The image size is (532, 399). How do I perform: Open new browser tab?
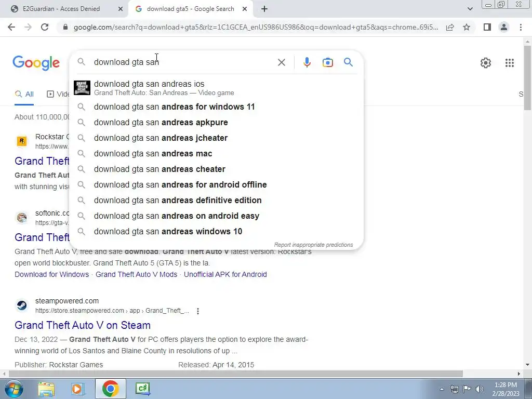pyautogui.click(x=264, y=9)
